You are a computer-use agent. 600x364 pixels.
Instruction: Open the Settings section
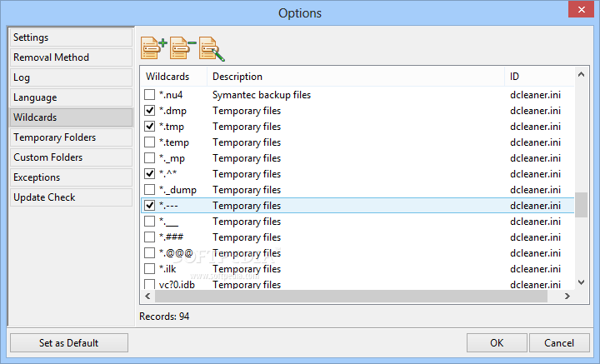click(x=71, y=37)
